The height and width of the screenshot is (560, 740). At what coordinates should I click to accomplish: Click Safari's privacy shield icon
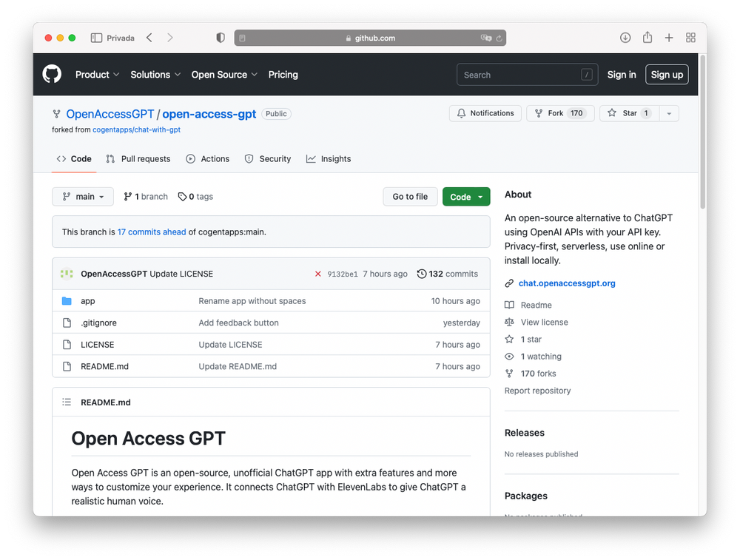pyautogui.click(x=220, y=37)
